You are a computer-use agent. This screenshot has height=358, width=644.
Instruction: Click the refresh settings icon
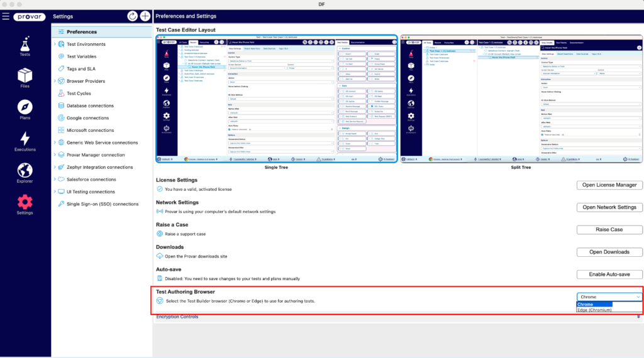point(132,16)
